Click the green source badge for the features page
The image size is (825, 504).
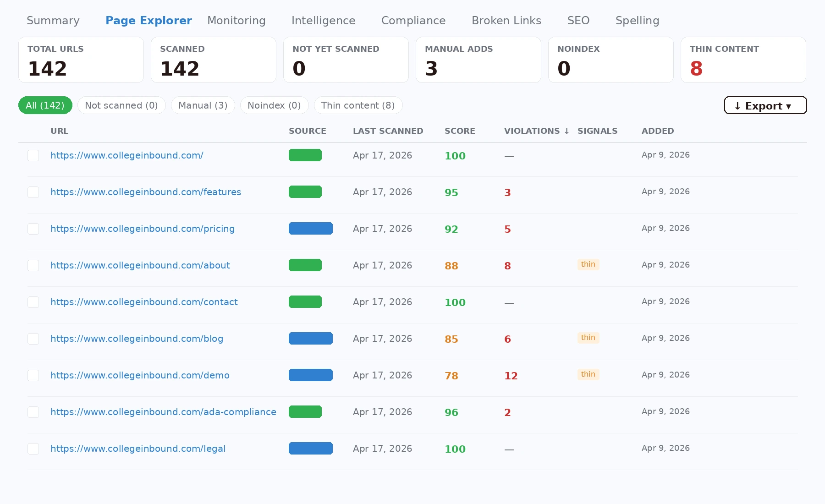point(305,192)
